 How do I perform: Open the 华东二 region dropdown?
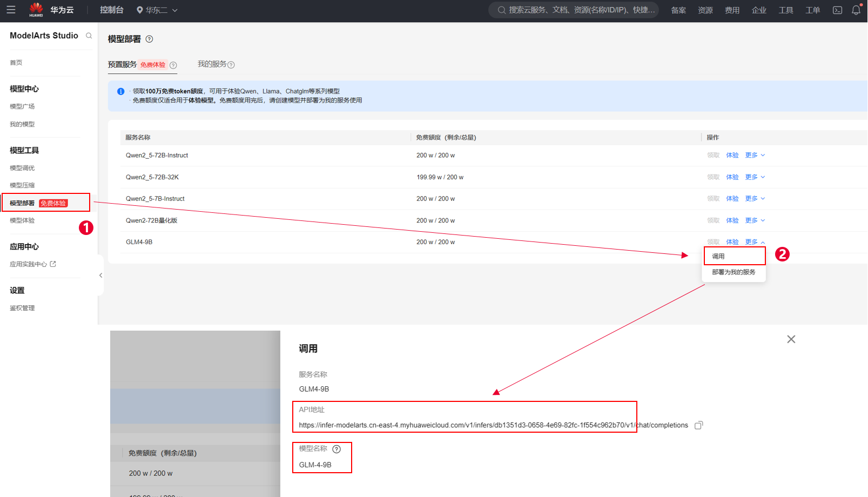[157, 10]
